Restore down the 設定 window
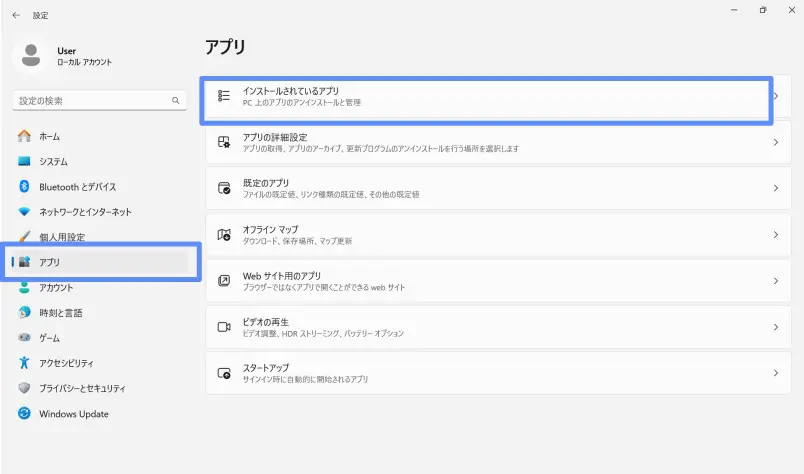Viewport: 804px width, 474px height. pos(763,10)
